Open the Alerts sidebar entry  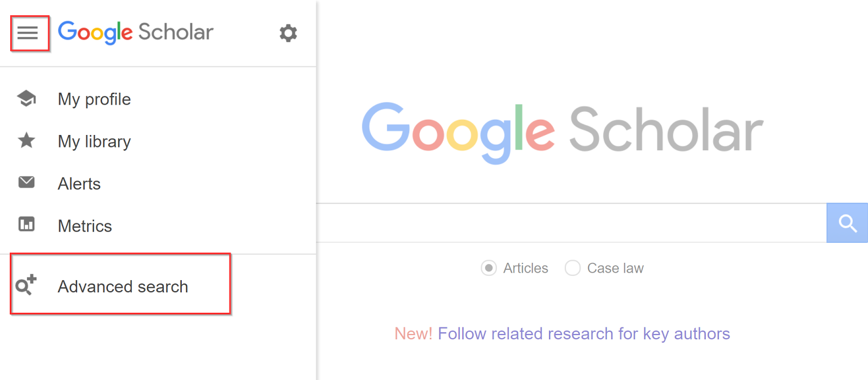tap(79, 183)
